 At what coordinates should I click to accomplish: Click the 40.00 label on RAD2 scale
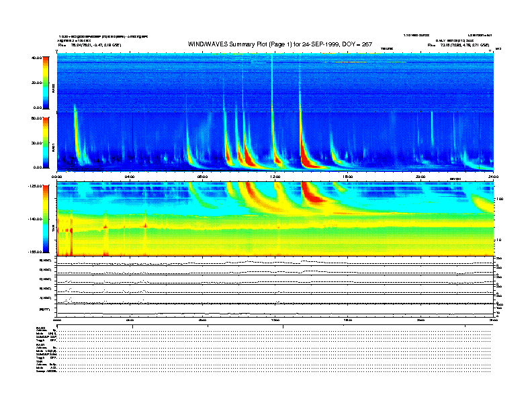click(x=37, y=58)
